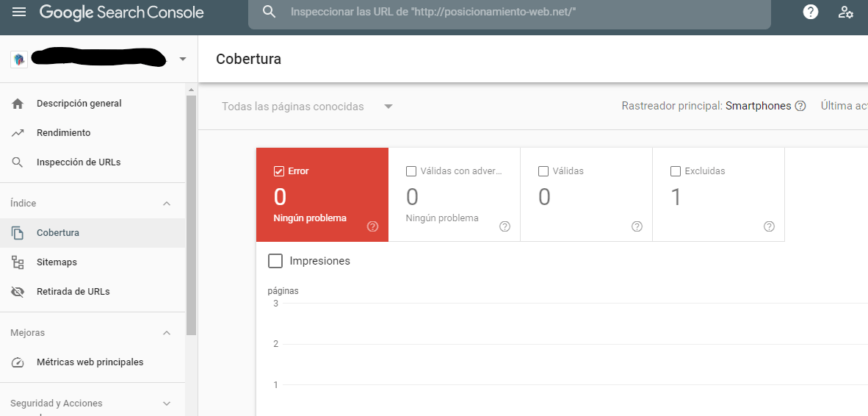Image resolution: width=868 pixels, height=416 pixels.
Task: Select the Excluidas card showing 1
Action: 718,195
